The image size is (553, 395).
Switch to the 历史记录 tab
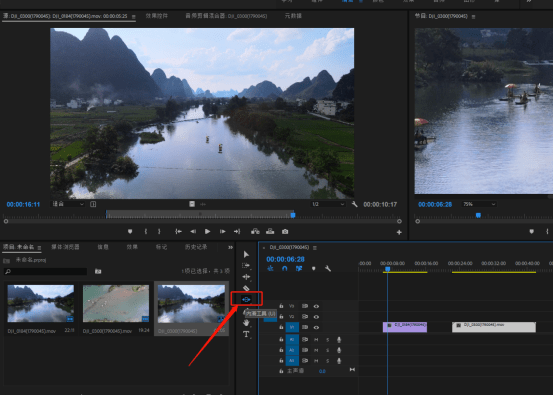click(x=196, y=247)
